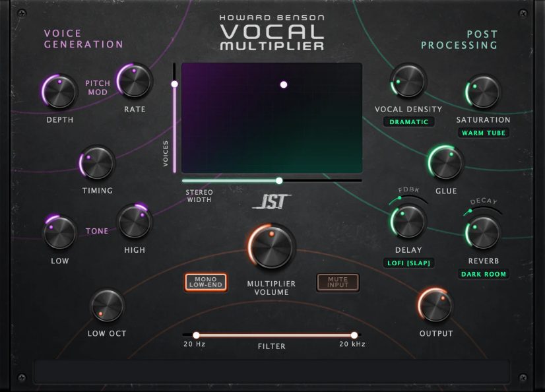545x392 pixels.
Task: Click the Saturation knob
Action: [483, 92]
